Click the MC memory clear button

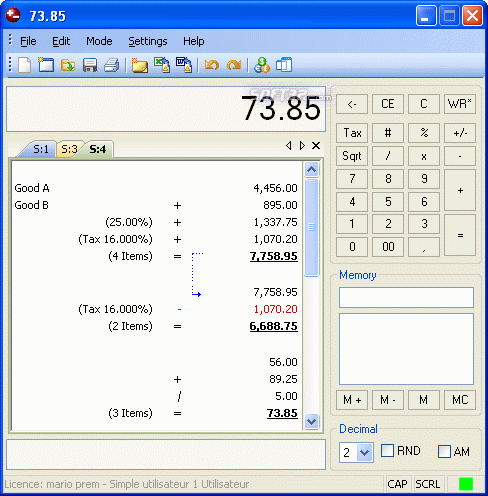tap(460, 400)
